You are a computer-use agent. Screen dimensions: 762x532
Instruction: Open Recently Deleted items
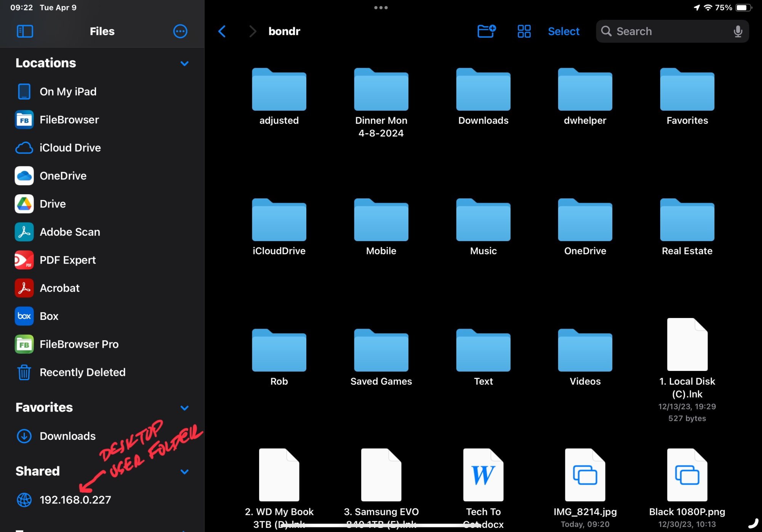[x=82, y=372]
